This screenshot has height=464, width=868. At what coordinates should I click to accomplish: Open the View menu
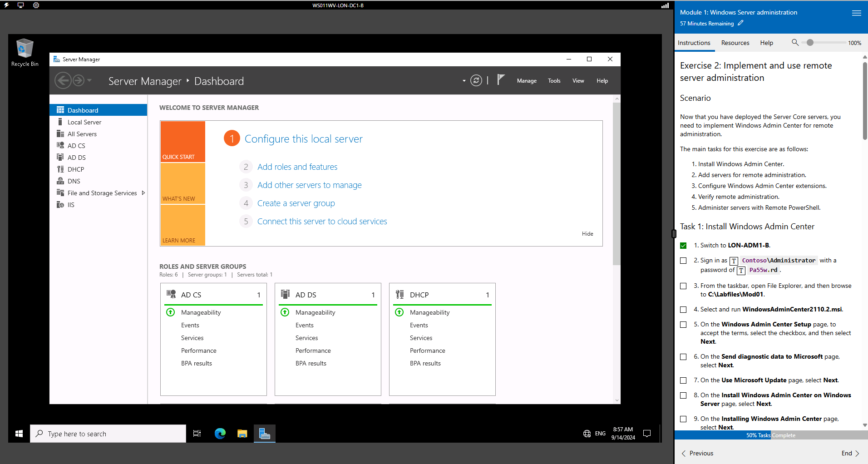[x=578, y=80]
